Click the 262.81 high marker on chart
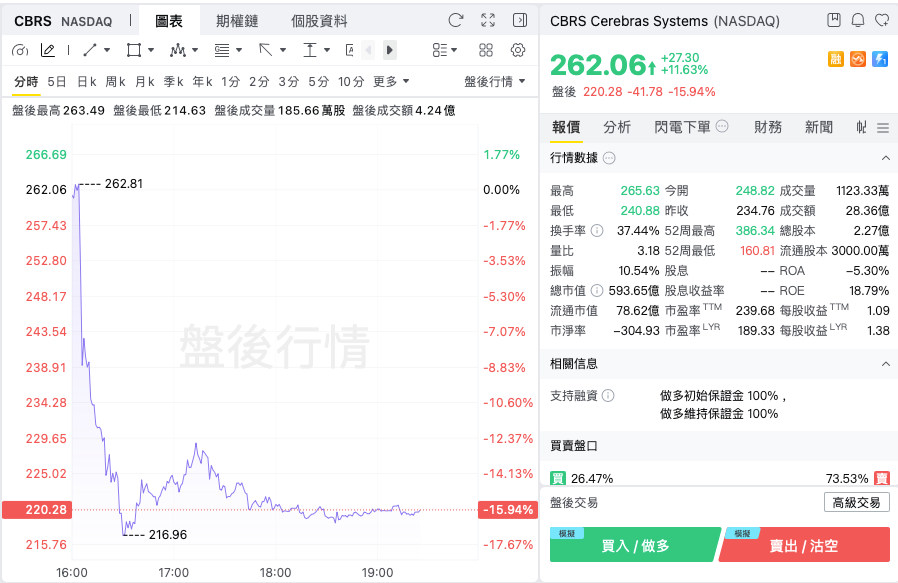The height and width of the screenshot is (583, 898). (x=124, y=184)
